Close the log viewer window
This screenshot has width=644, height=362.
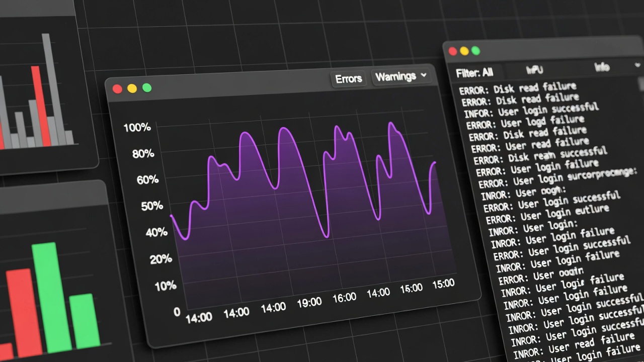(x=452, y=51)
